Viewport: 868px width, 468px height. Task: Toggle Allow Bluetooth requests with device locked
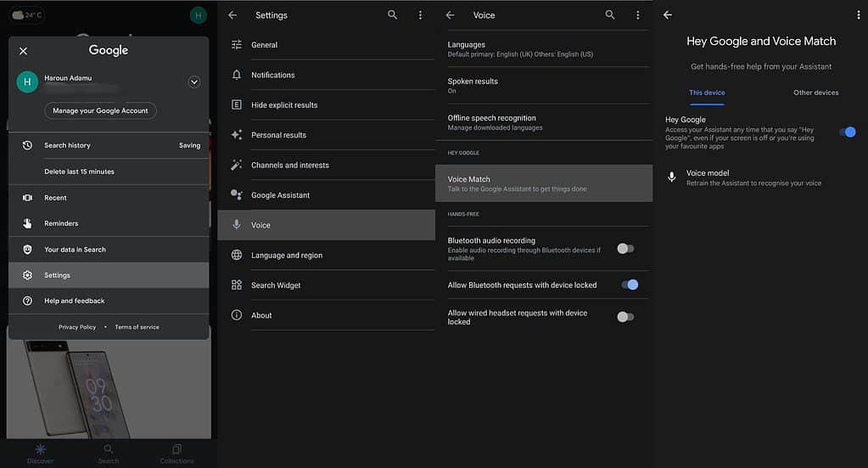click(630, 285)
